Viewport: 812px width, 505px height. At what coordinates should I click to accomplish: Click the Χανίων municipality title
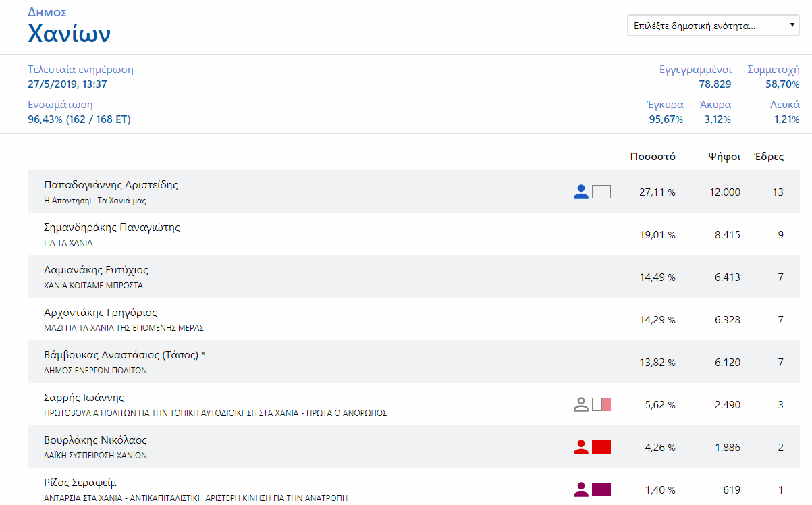pyautogui.click(x=69, y=34)
